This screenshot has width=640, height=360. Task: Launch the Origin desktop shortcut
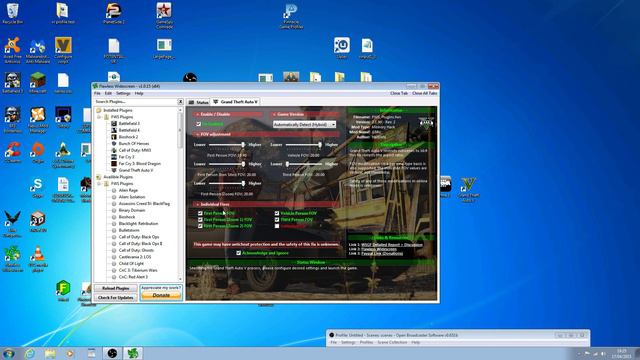(x=38, y=153)
